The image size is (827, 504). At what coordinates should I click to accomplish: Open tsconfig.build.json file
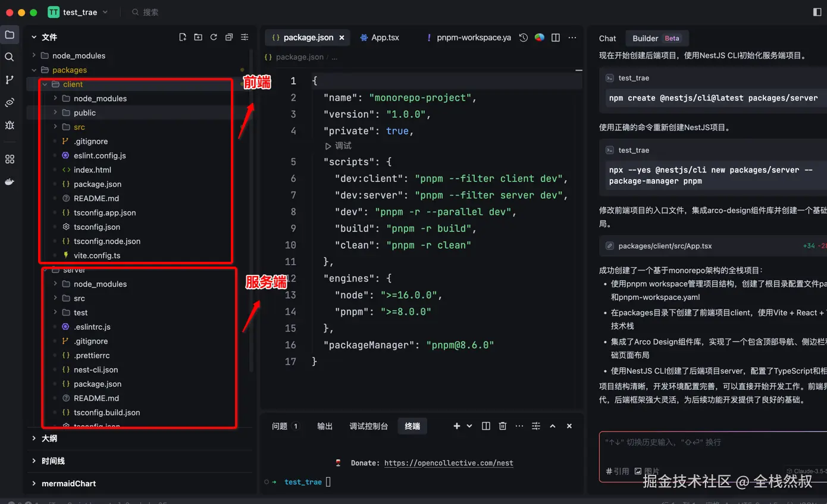tap(107, 412)
